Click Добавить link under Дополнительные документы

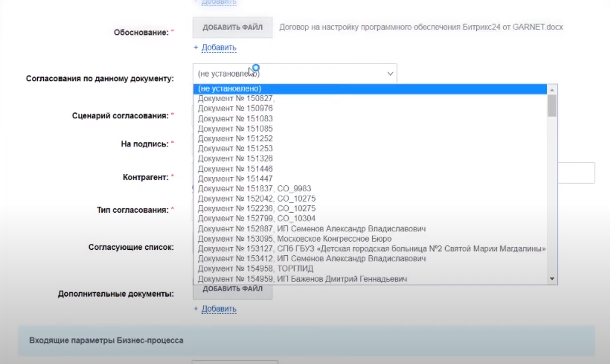pyautogui.click(x=219, y=309)
